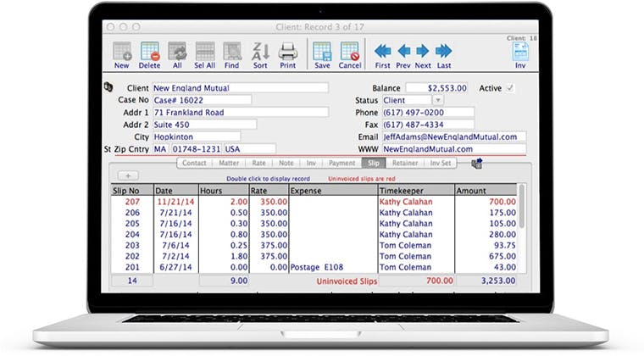Click the Email address field

click(x=454, y=136)
